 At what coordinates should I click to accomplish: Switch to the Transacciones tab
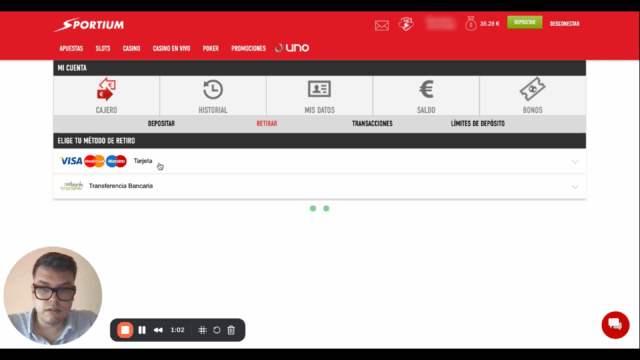click(372, 123)
